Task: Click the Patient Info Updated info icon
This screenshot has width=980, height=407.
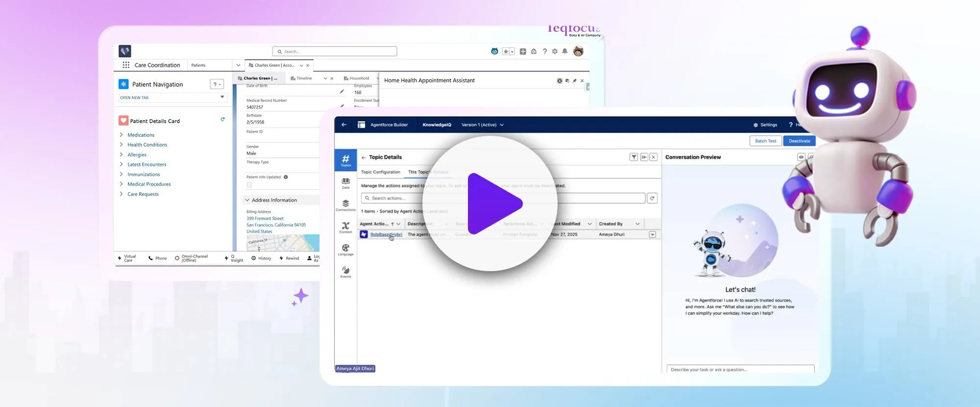Action: coord(286,177)
